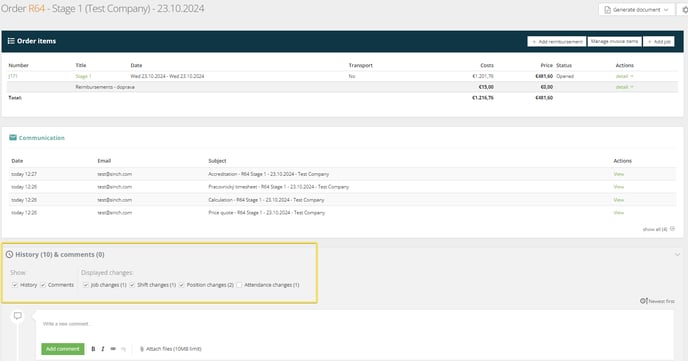Open job J171 link
The height and width of the screenshot is (361, 688).
13,76
